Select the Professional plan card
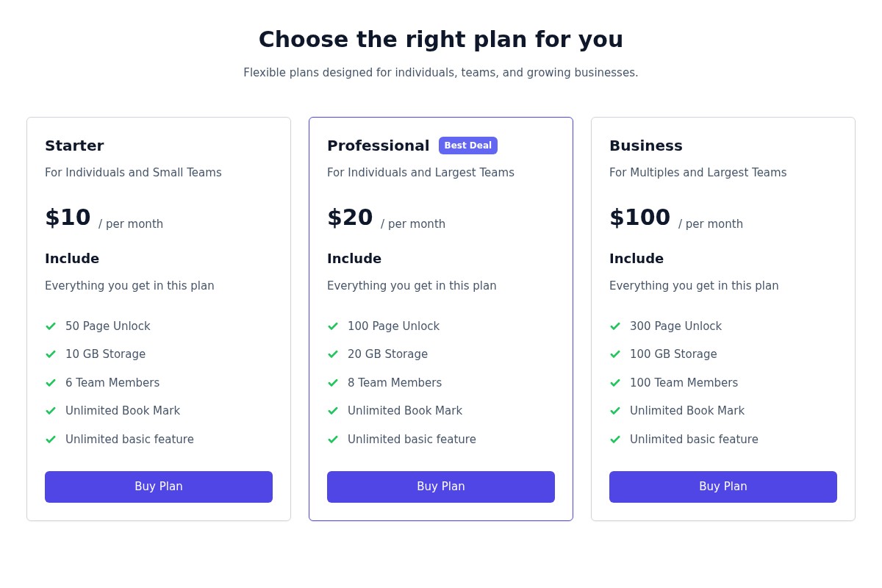This screenshot has width=882, height=588. (441, 320)
